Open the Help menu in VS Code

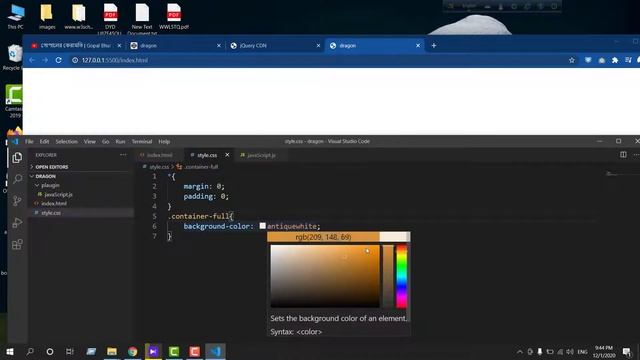(164, 141)
